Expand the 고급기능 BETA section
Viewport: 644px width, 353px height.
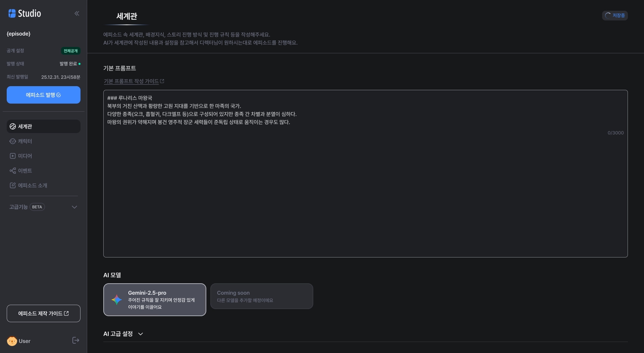tap(74, 207)
